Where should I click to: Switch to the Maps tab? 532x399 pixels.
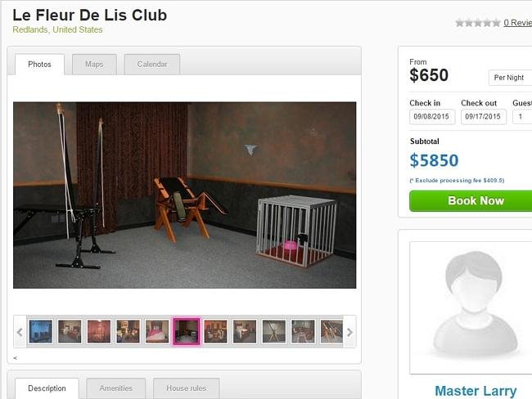pyautogui.click(x=94, y=65)
